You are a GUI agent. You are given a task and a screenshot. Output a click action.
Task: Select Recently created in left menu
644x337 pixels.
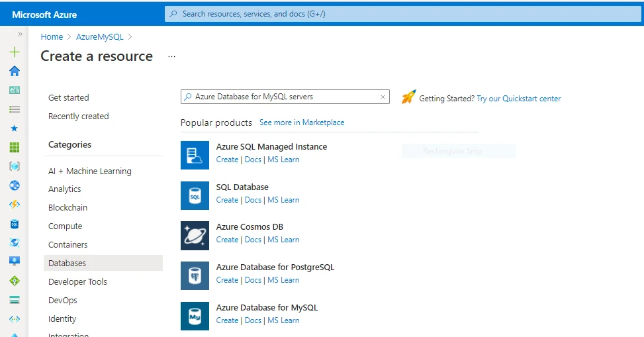tap(79, 117)
